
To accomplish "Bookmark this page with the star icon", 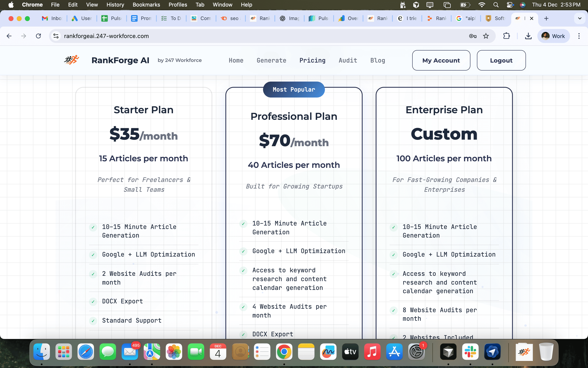I will [x=486, y=36].
